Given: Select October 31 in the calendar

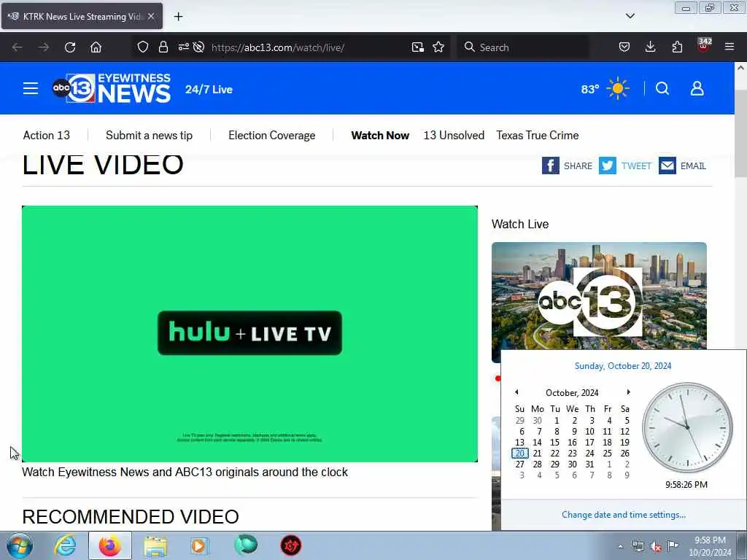Looking at the screenshot, I should coord(589,464).
